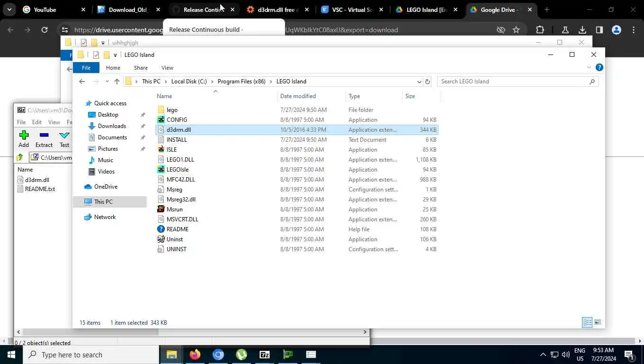Click Local Disk (C:) in the breadcrumb
Screen dimensions: 644x364
(x=189, y=82)
